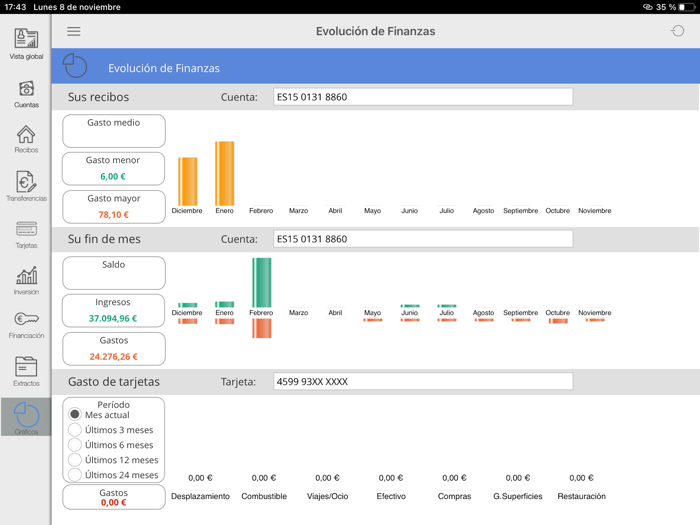Open the Sus recibos account selector
This screenshot has width=700, height=525.
point(423,97)
